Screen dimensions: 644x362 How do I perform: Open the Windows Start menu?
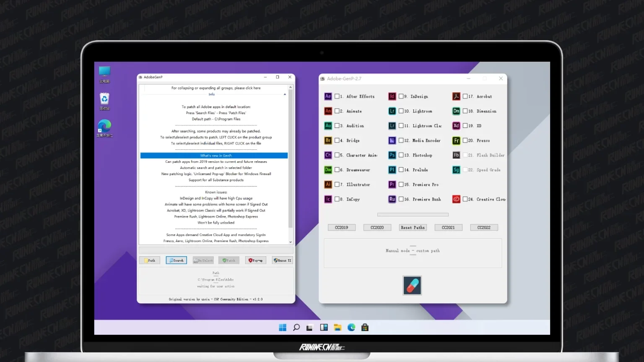pyautogui.click(x=283, y=328)
